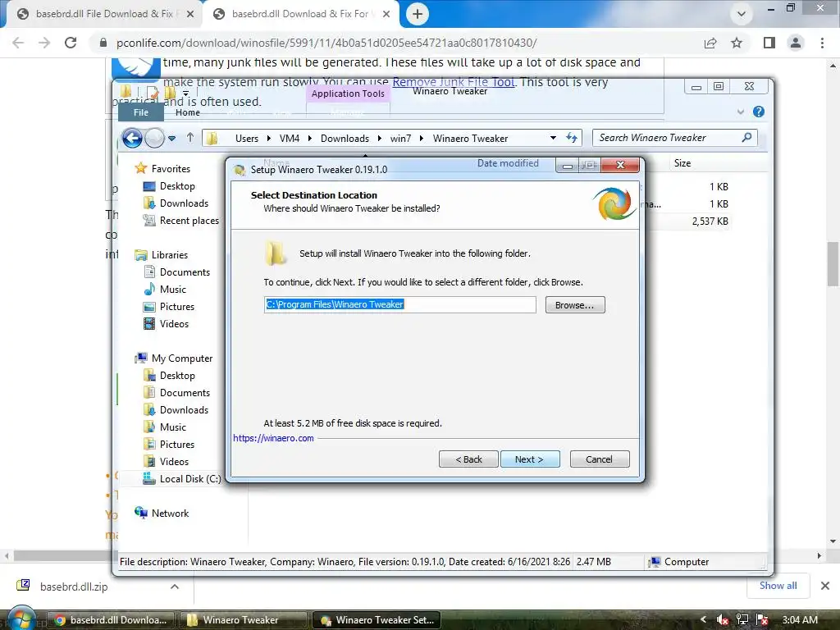The height and width of the screenshot is (630, 840).
Task: Click the Explorer search magnifier icon
Action: [746, 138]
